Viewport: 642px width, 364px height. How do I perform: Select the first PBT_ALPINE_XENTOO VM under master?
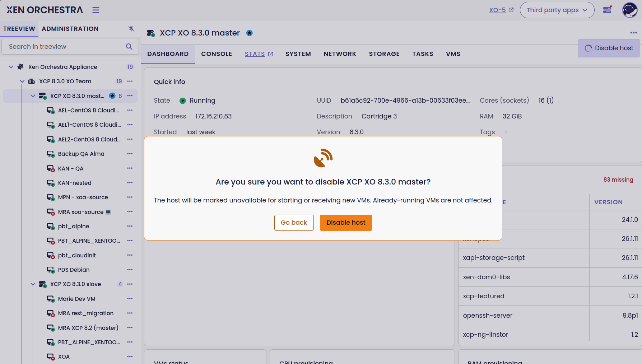pos(89,241)
